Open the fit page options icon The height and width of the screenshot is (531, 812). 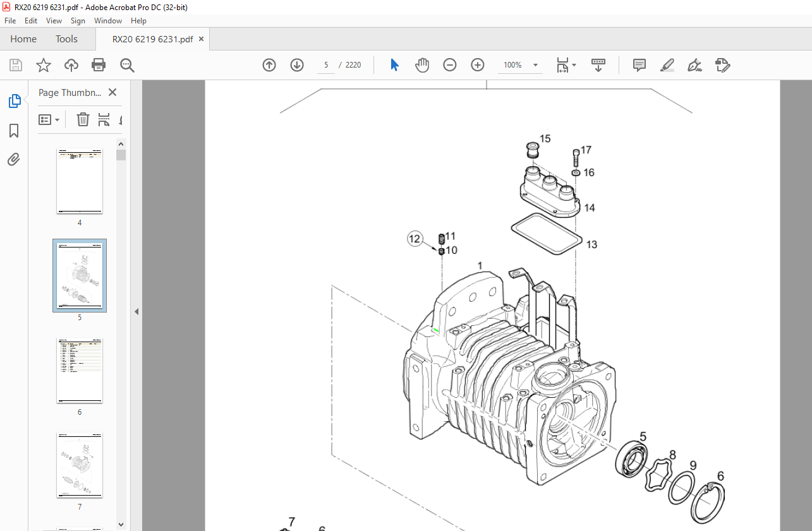click(x=562, y=65)
